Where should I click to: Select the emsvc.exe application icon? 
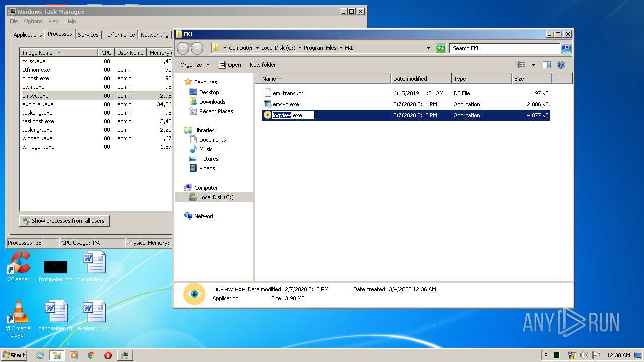pos(268,104)
